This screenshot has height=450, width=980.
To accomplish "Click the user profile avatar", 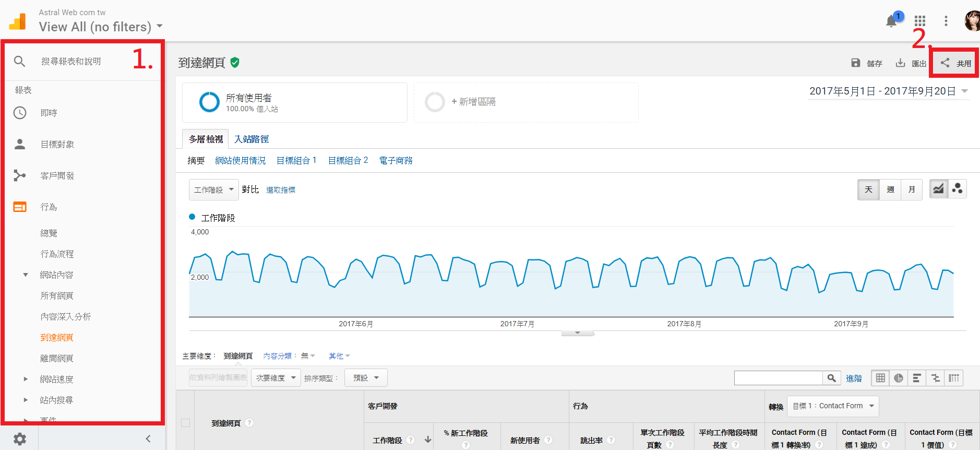I will [972, 21].
